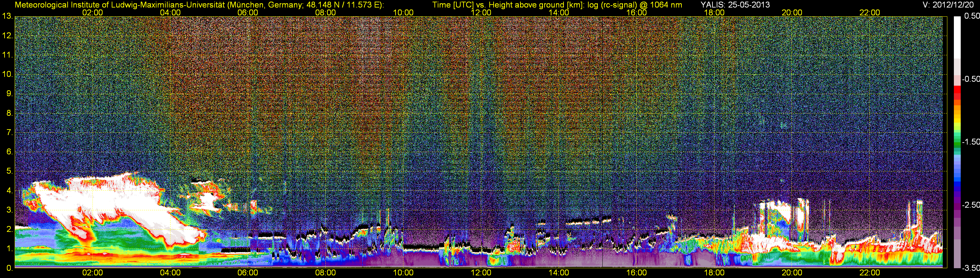
Task: Click the '12:00' label on the lower time axis
Action: [x=481, y=273]
